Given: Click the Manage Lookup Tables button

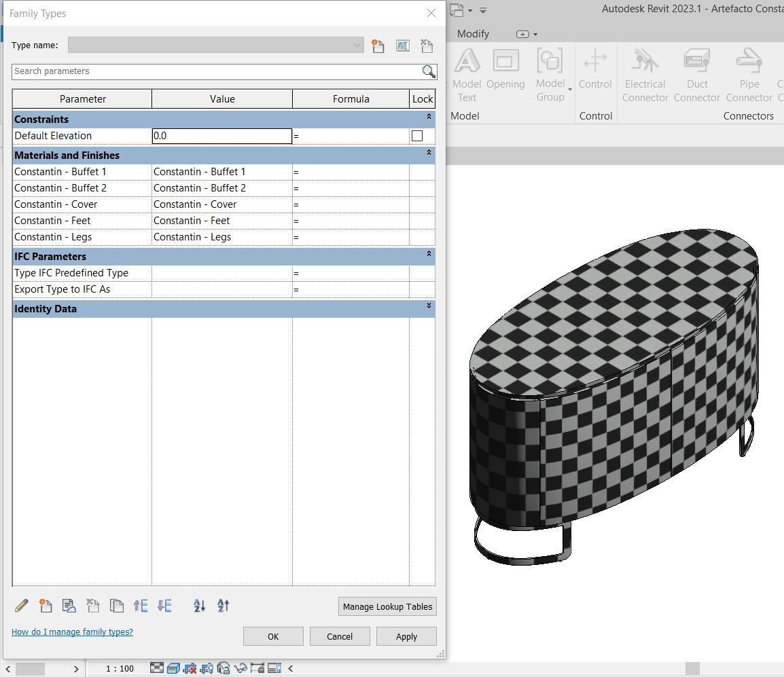Looking at the screenshot, I should click(x=387, y=606).
